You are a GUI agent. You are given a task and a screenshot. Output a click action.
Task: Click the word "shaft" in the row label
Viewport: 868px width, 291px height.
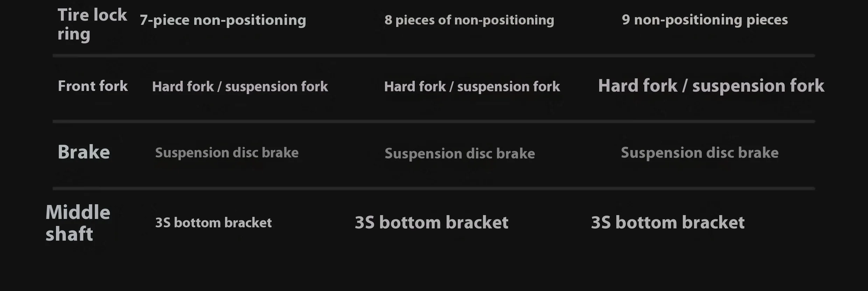pyautogui.click(x=69, y=234)
